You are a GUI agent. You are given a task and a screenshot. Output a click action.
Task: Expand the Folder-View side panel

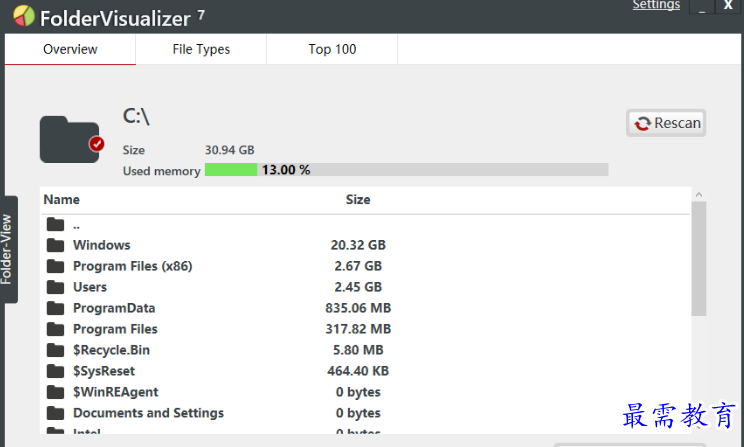9,250
